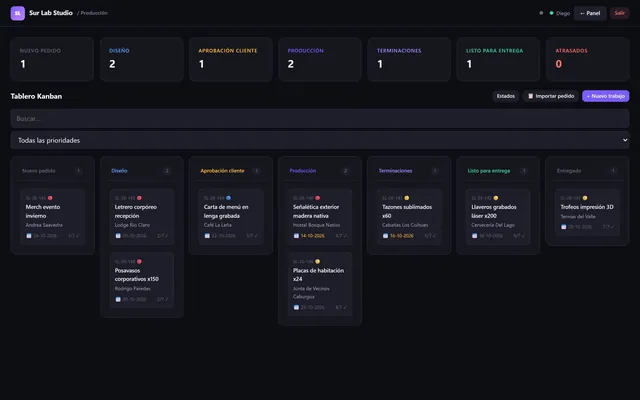Image resolution: width=640 pixels, height=400 pixels.
Task: Click the ATRASADOS stat card
Action: tap(587, 59)
